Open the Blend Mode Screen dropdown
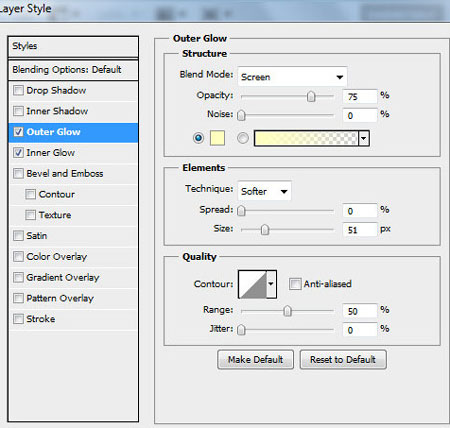Image resolution: width=450 pixels, height=428 pixels. [x=292, y=77]
